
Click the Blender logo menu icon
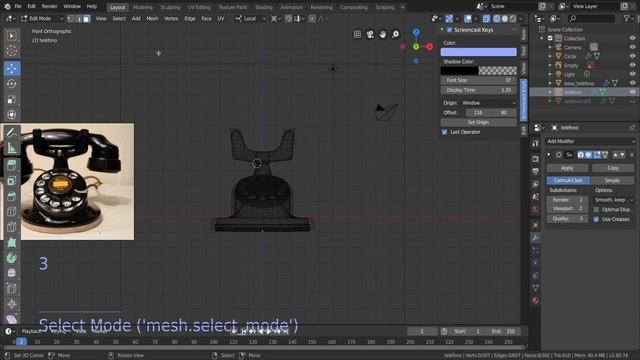point(7,7)
